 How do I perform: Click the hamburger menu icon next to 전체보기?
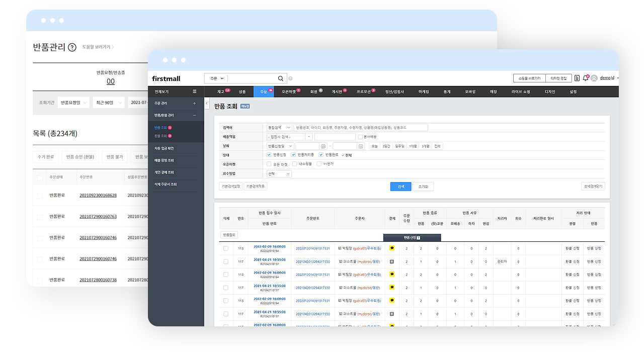(195, 92)
